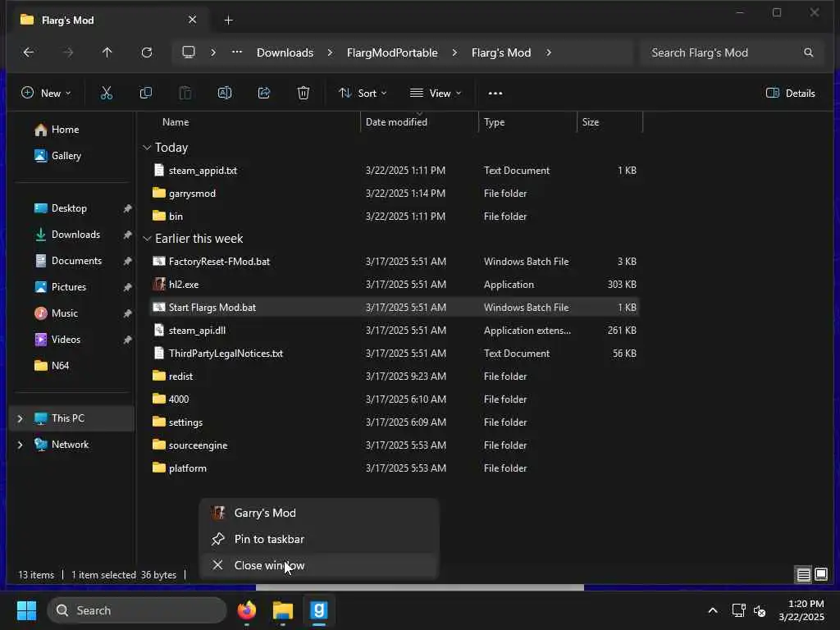Go to FlargModPortable breadcrumb
Viewport: 840px width, 630px height.
tap(392, 52)
